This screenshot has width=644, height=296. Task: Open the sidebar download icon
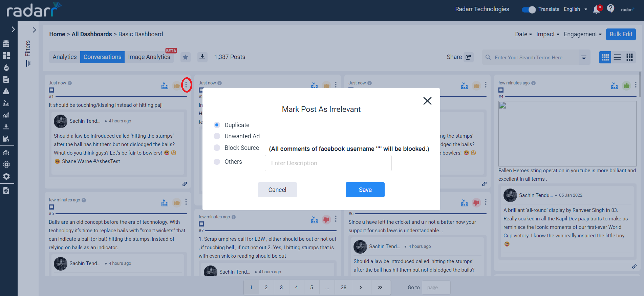[x=6, y=127]
